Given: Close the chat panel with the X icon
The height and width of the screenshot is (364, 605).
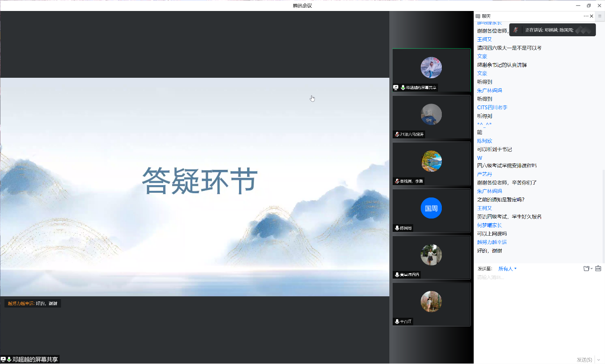Looking at the screenshot, I should click(x=592, y=16).
